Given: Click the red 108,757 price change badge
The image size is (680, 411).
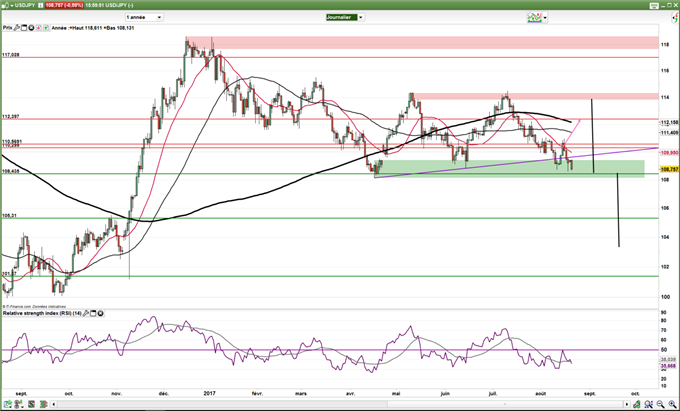Looking at the screenshot, I should click(64, 5).
